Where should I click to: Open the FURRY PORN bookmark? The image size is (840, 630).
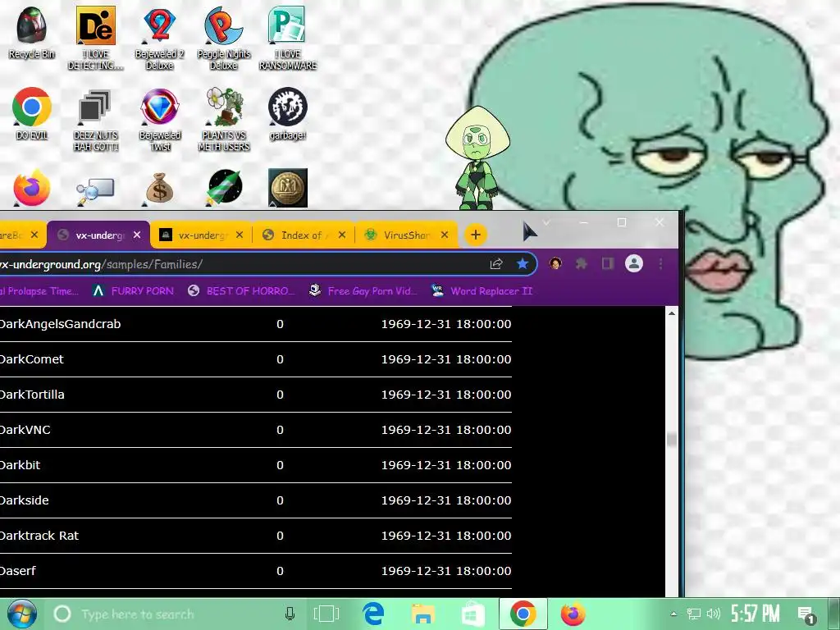click(x=134, y=291)
